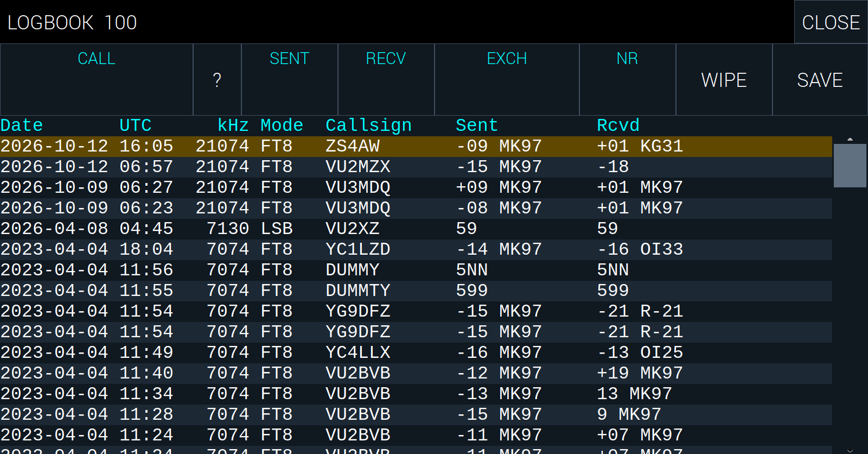Select the ZS4AW log entry
Viewport: 868px width, 454px height.
[x=416, y=147]
